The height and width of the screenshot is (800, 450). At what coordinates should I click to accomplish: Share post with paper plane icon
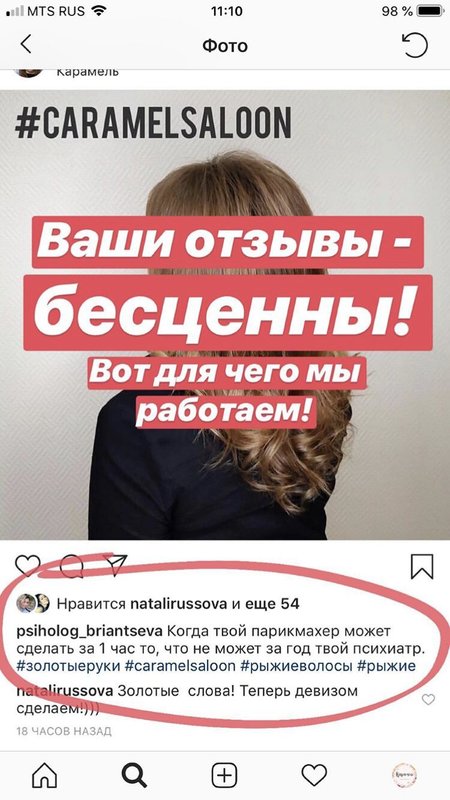(116, 565)
